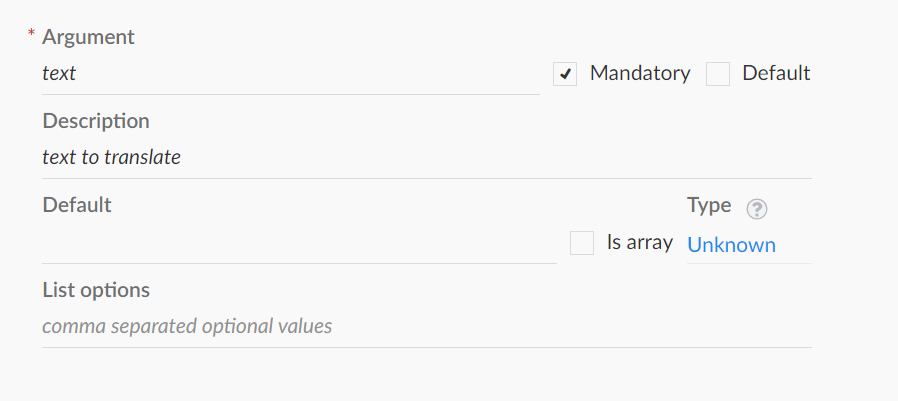Click the List options heading label
This screenshot has height=401, width=898.
tap(96, 290)
